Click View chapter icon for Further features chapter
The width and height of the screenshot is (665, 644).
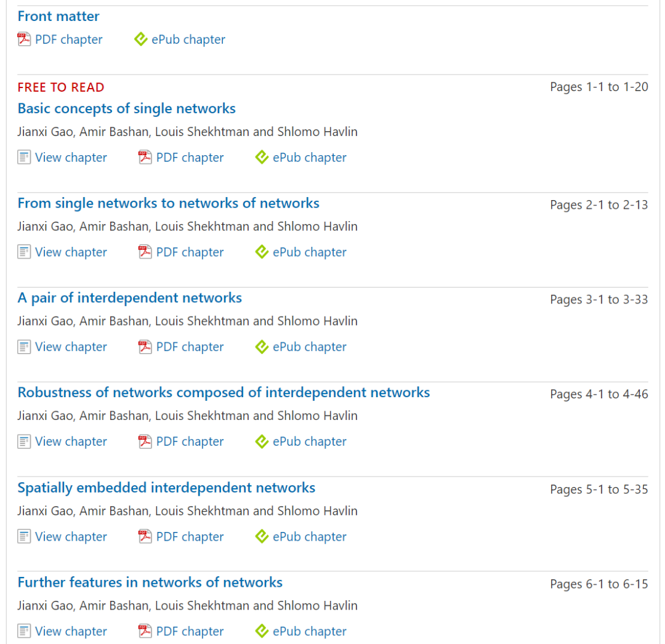click(x=24, y=632)
